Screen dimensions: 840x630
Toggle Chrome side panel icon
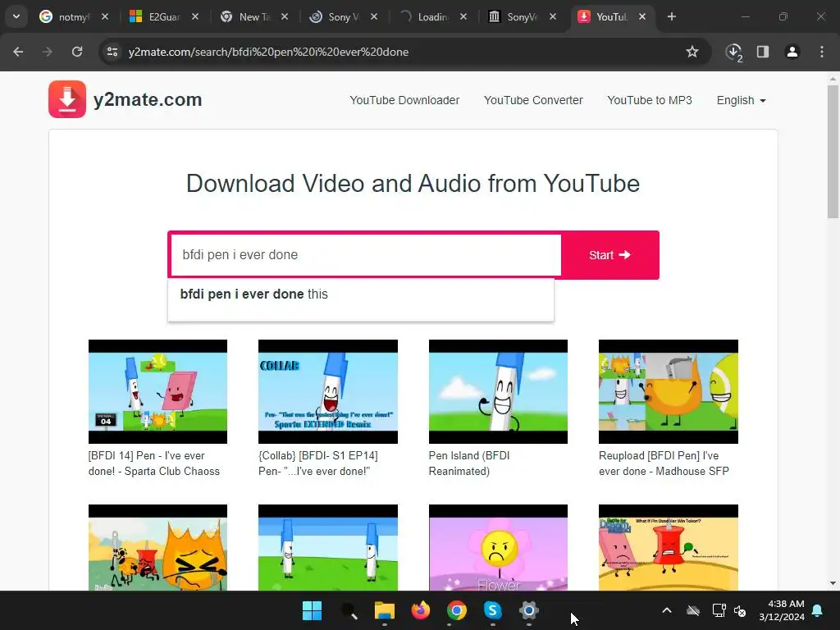click(763, 52)
